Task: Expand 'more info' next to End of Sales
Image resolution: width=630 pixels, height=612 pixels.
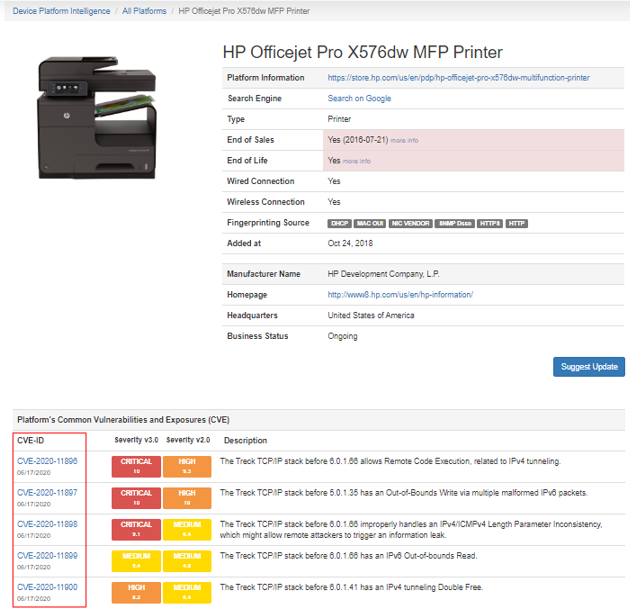Action: (x=404, y=140)
